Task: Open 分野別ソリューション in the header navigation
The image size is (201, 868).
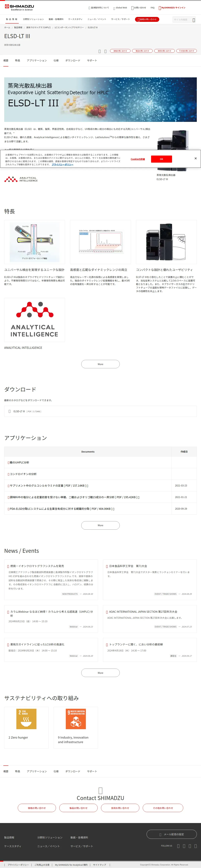Action: coord(33,19)
